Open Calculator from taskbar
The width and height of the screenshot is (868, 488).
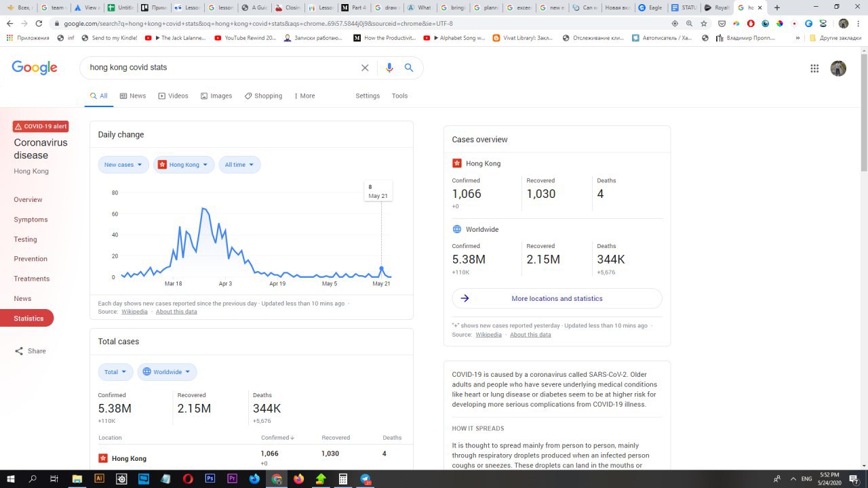(x=343, y=479)
